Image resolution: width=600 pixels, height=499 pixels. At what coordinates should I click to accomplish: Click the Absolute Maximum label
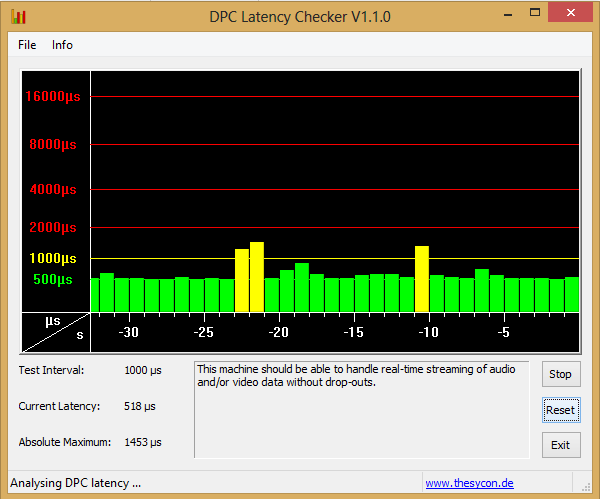click(x=65, y=442)
